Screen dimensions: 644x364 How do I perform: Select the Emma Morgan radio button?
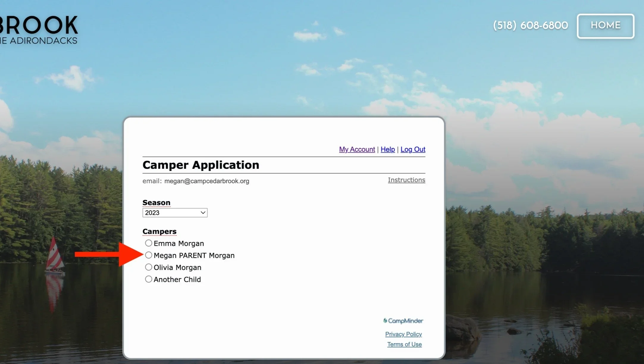pyautogui.click(x=148, y=243)
